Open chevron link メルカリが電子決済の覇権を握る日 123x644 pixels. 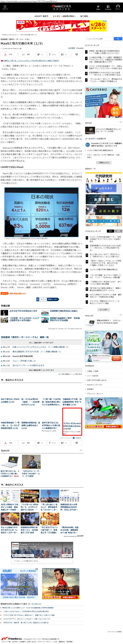click(x=100, y=150)
